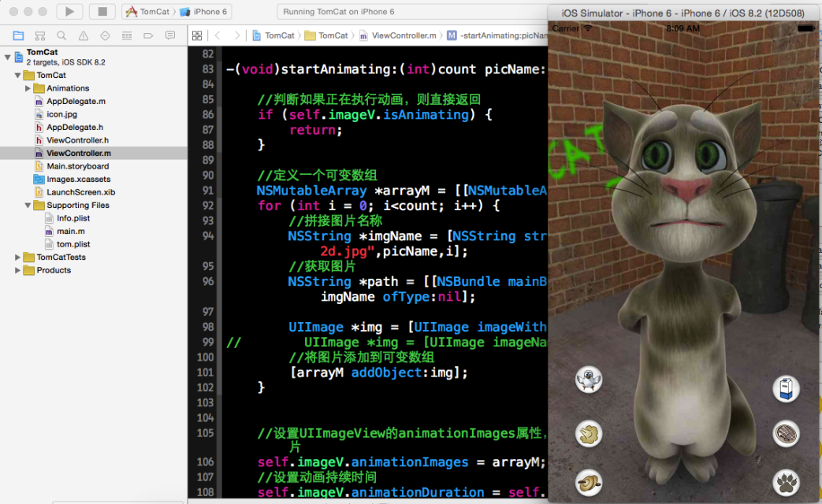Screen dimensions: 822x504
Task: Show the Project navigator folder icon
Action: click(18, 35)
